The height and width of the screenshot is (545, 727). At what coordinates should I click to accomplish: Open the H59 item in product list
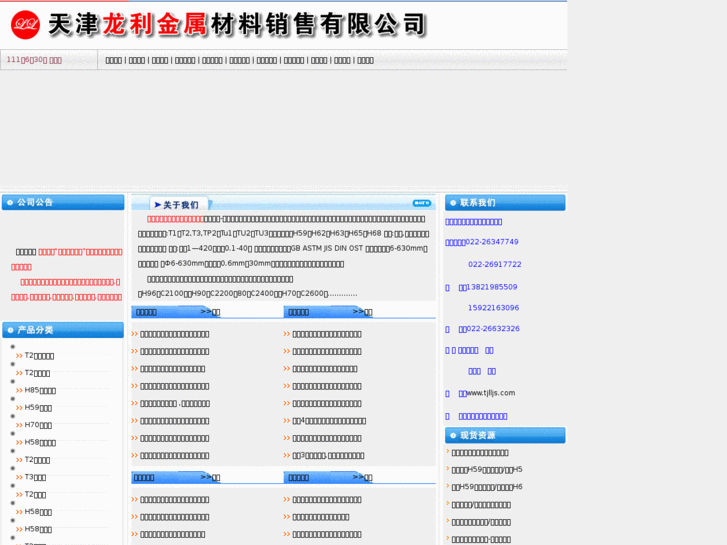38,408
